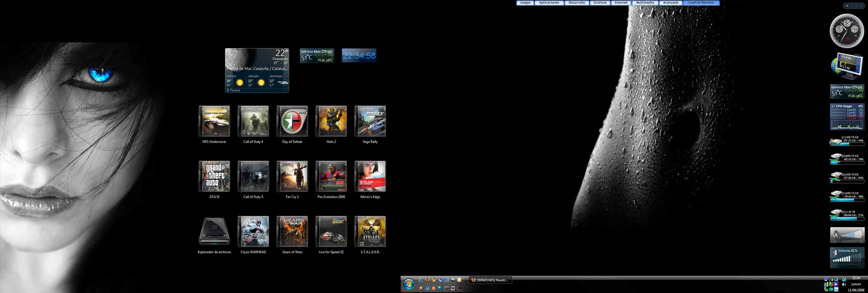
Task: Click the sidebar add gadget plus button
Action: (x=847, y=6)
